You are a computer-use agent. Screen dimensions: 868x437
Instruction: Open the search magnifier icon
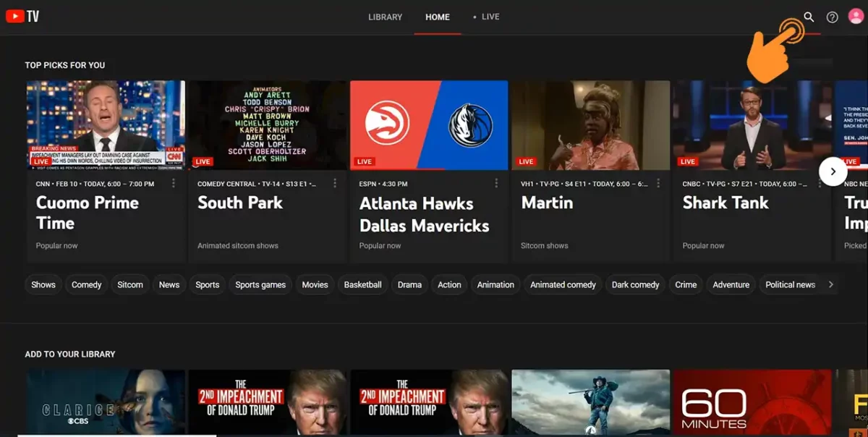tap(809, 17)
